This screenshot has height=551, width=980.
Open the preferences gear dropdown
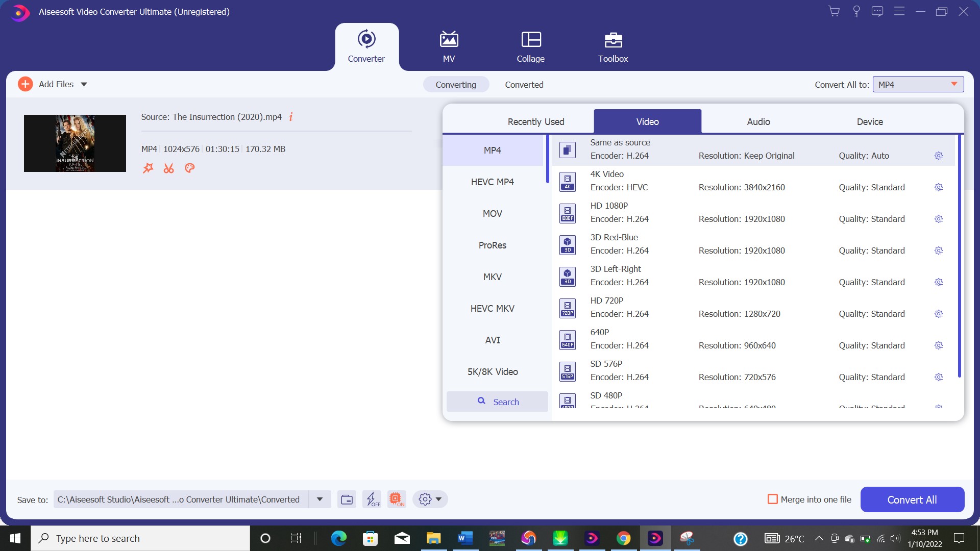tap(430, 499)
